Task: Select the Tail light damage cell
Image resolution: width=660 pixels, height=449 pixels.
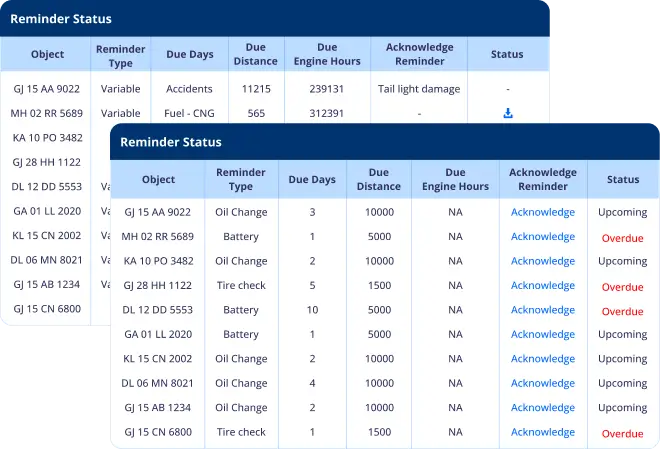Action: tap(419, 89)
